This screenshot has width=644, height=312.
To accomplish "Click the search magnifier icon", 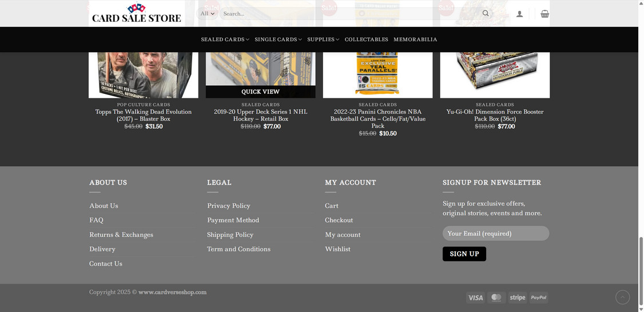I will [486, 14].
